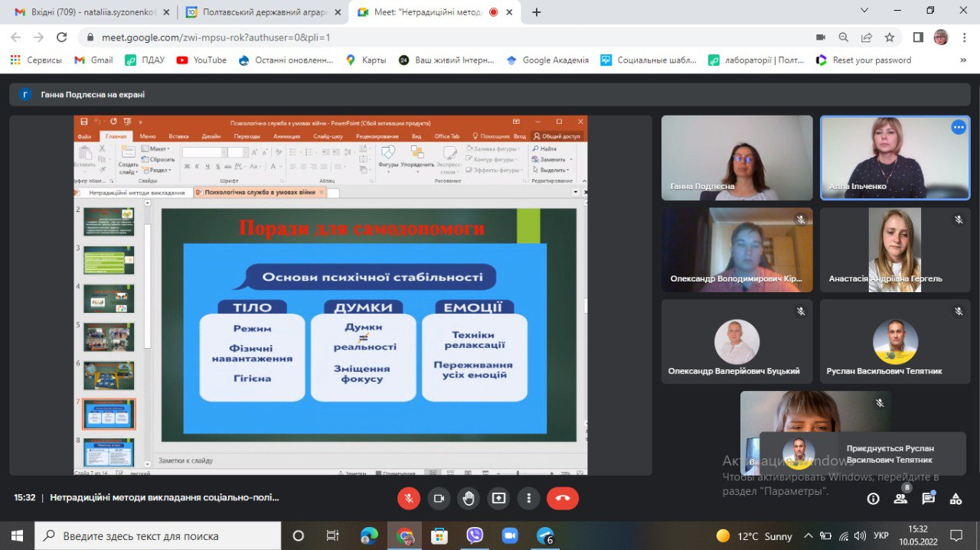Open the Windows notification center

[956, 535]
